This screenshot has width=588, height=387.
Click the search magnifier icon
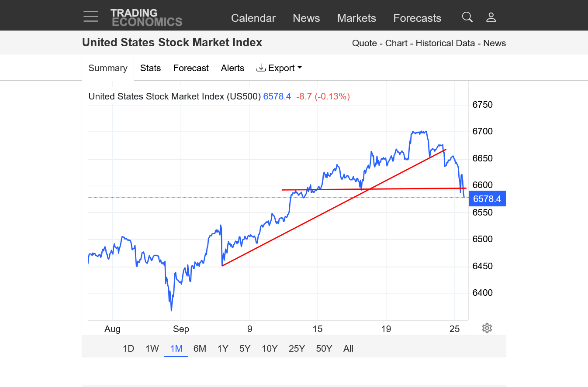click(467, 17)
